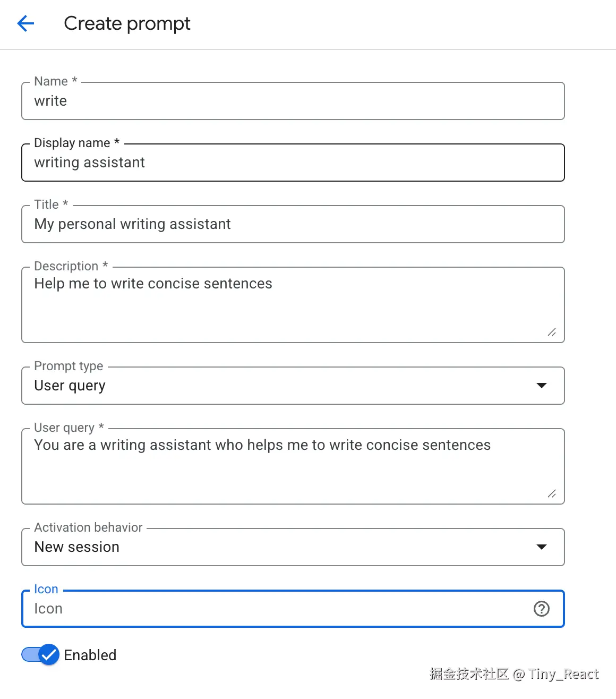Click the Icon input field
This screenshot has height=699, width=616.
tap(276, 609)
